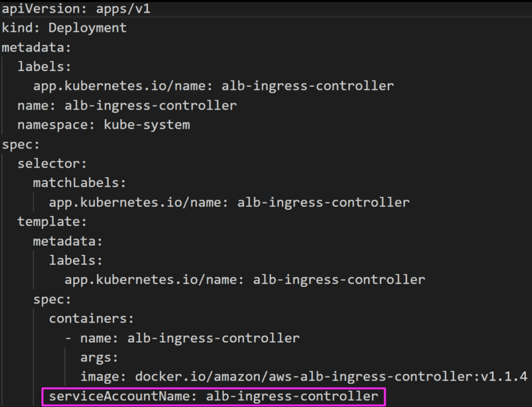This screenshot has height=407, width=532.
Task: Click the apps/v1 value
Action: pyautogui.click(x=123, y=9)
